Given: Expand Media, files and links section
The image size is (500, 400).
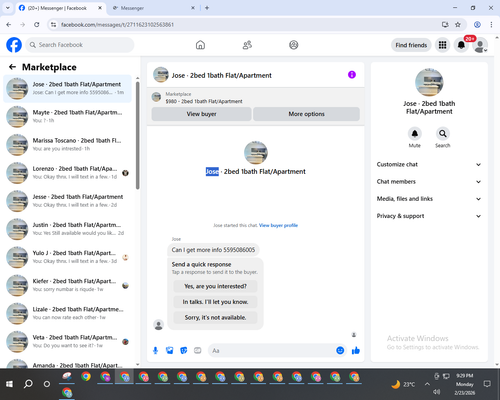Looking at the screenshot, I should [x=429, y=199].
